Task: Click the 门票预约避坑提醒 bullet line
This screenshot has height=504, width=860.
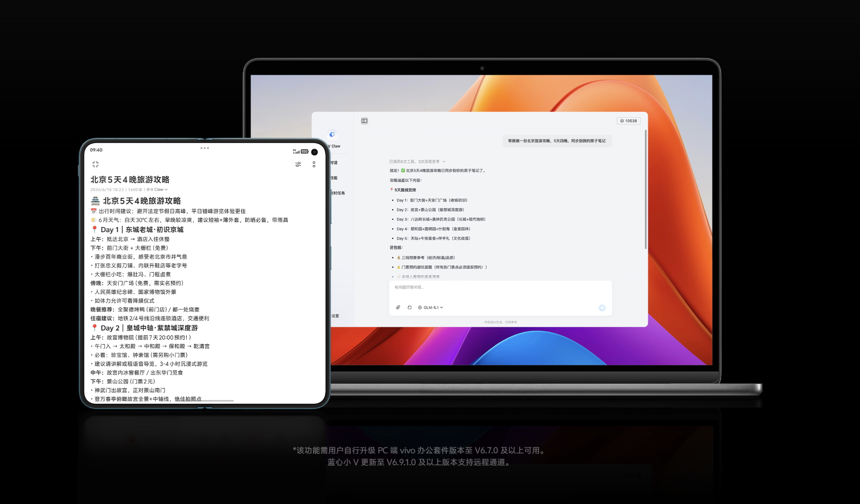Action: pos(442,267)
